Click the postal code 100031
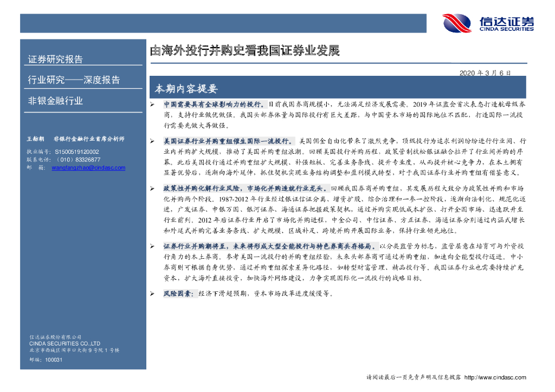 point(54,360)
